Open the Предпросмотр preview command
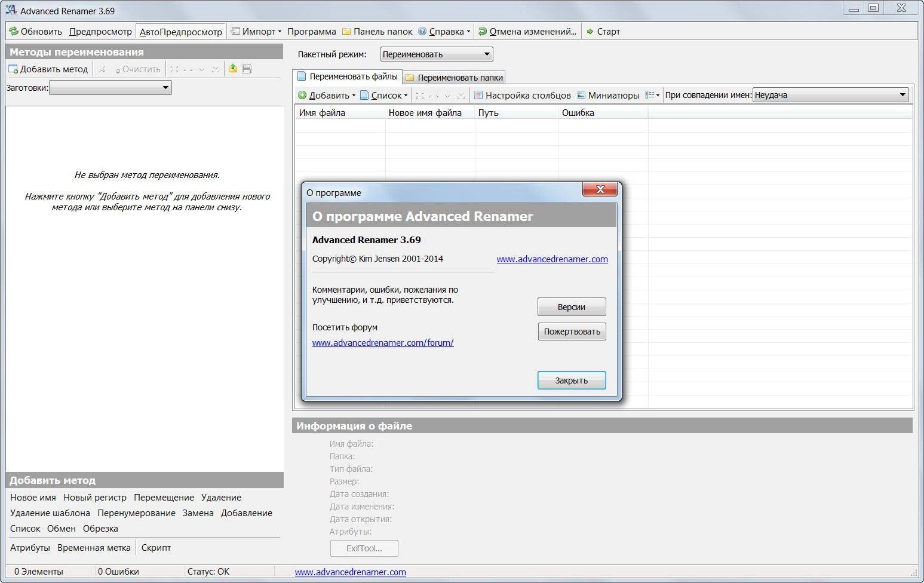This screenshot has width=924, height=583. 100,32
